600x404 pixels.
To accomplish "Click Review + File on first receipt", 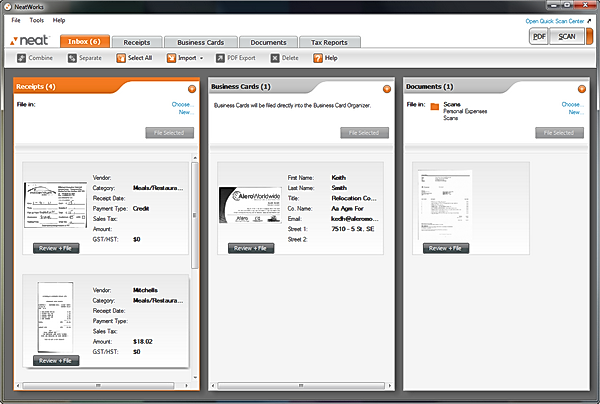I will [56, 248].
